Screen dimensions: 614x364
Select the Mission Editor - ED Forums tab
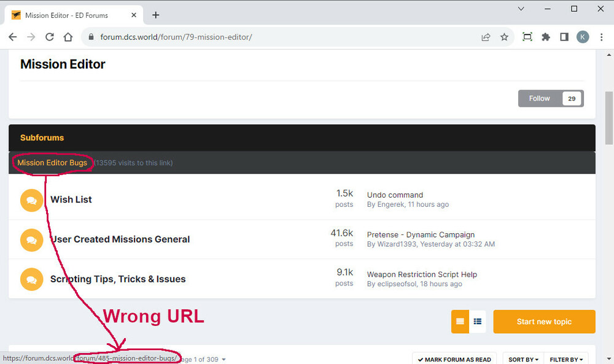pos(74,15)
